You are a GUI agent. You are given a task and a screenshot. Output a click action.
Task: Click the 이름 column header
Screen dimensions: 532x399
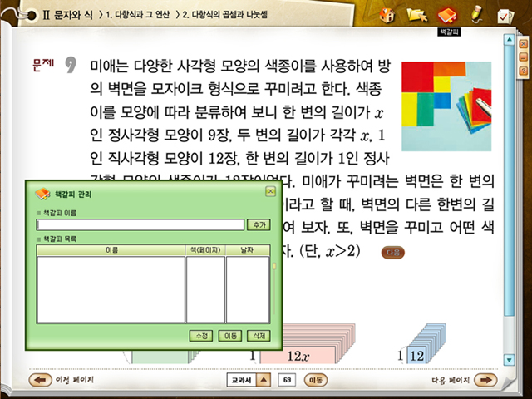(x=111, y=249)
